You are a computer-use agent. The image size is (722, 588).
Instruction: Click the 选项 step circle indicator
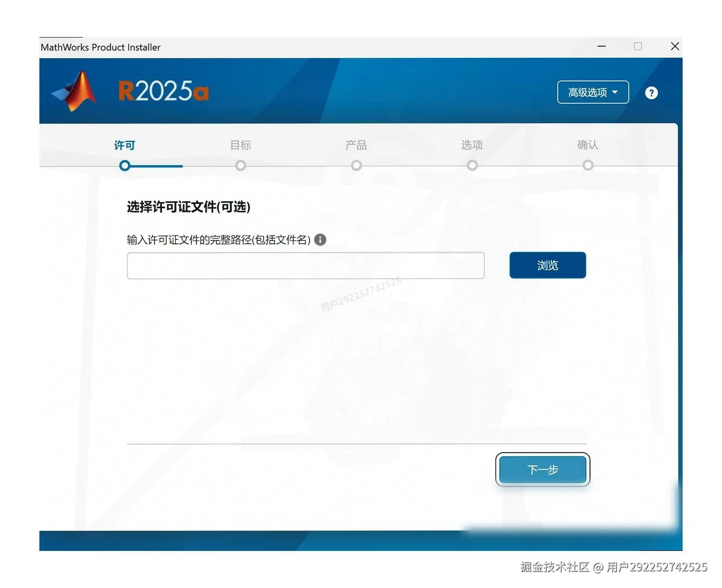[x=472, y=165]
